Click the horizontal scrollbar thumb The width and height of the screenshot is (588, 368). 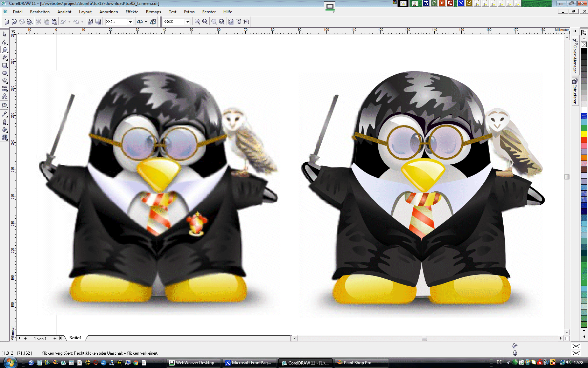pos(424,338)
